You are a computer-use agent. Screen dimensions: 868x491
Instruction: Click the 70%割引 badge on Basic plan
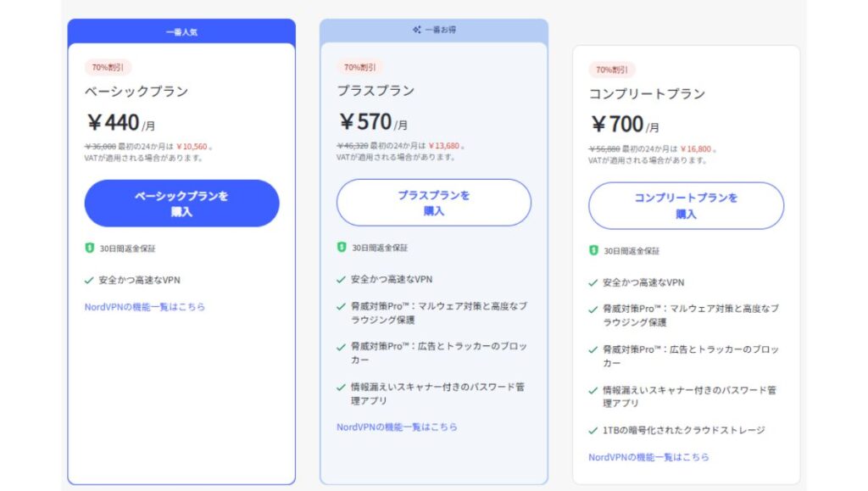[x=108, y=68]
